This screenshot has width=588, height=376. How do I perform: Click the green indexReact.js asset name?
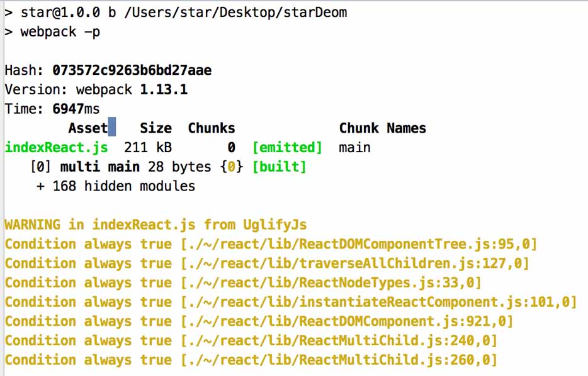click(57, 148)
